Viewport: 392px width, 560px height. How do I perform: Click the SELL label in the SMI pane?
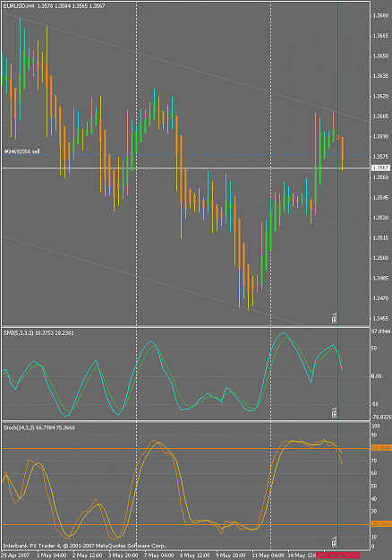coord(334,412)
